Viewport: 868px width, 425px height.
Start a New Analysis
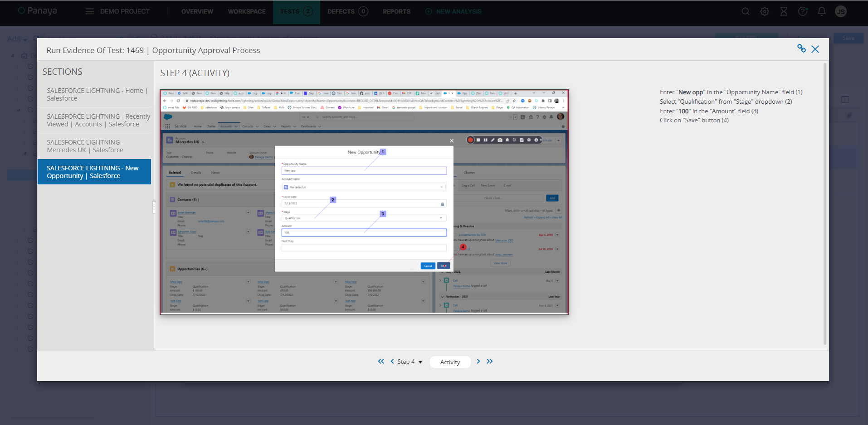coord(458,11)
